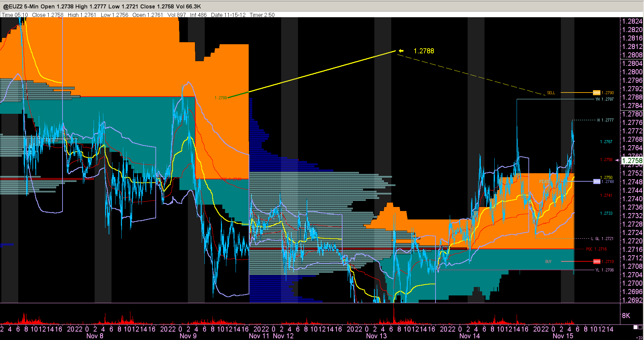The image size is (644, 340).
Task: Click the Nov 15 date label
Action: click(563, 336)
